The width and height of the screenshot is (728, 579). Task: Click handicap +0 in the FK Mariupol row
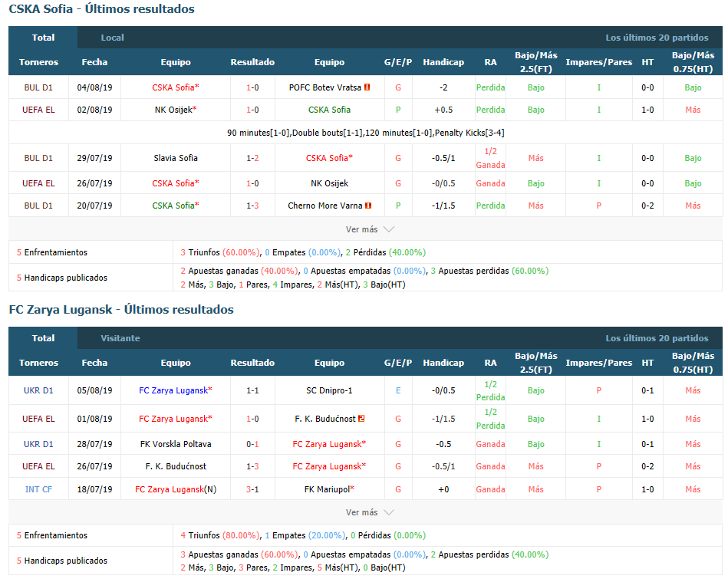pyautogui.click(x=443, y=489)
